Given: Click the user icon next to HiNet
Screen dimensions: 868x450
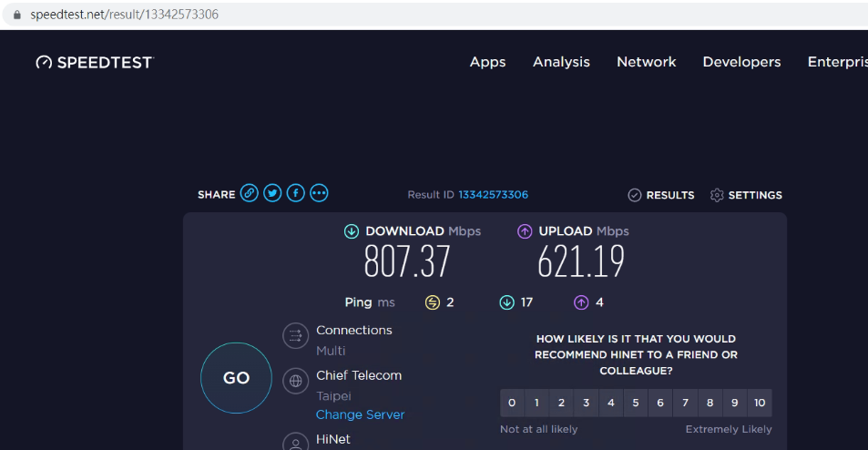Looking at the screenshot, I should 296,442.
